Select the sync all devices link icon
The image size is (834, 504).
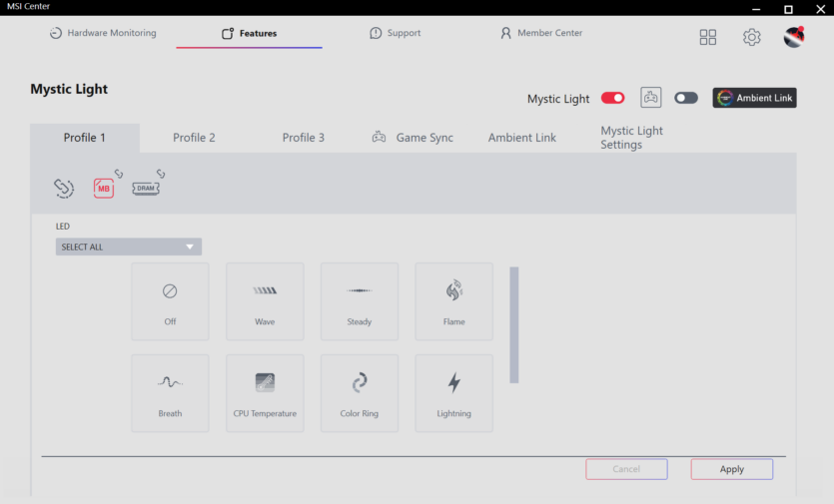(x=64, y=189)
